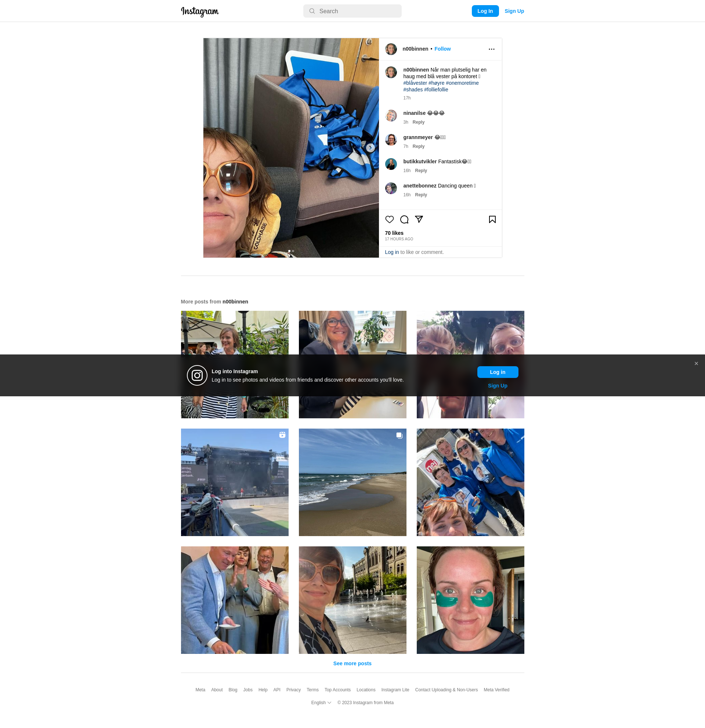Open the three-dot more options menu
Viewport: 705px width, 728px height.
coord(491,49)
